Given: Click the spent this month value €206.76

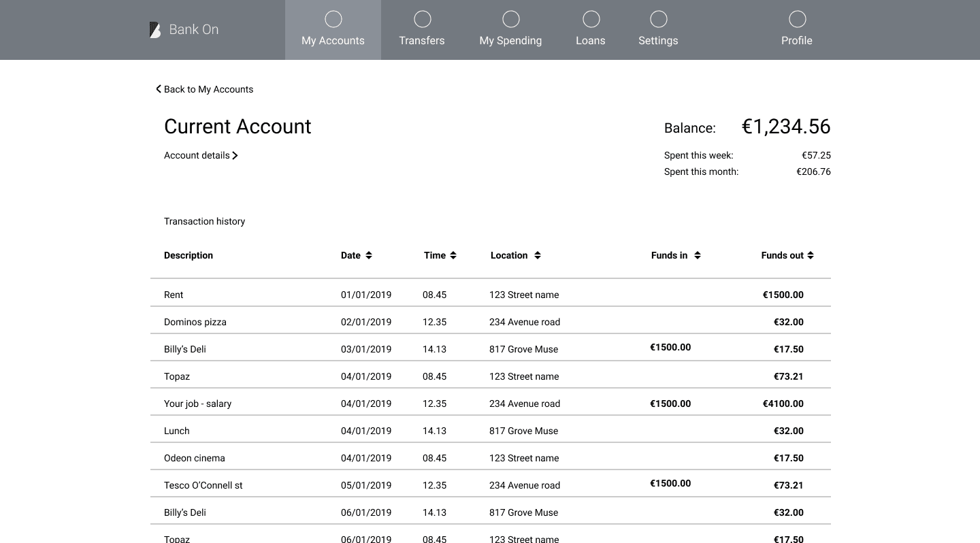Looking at the screenshot, I should click(813, 171).
